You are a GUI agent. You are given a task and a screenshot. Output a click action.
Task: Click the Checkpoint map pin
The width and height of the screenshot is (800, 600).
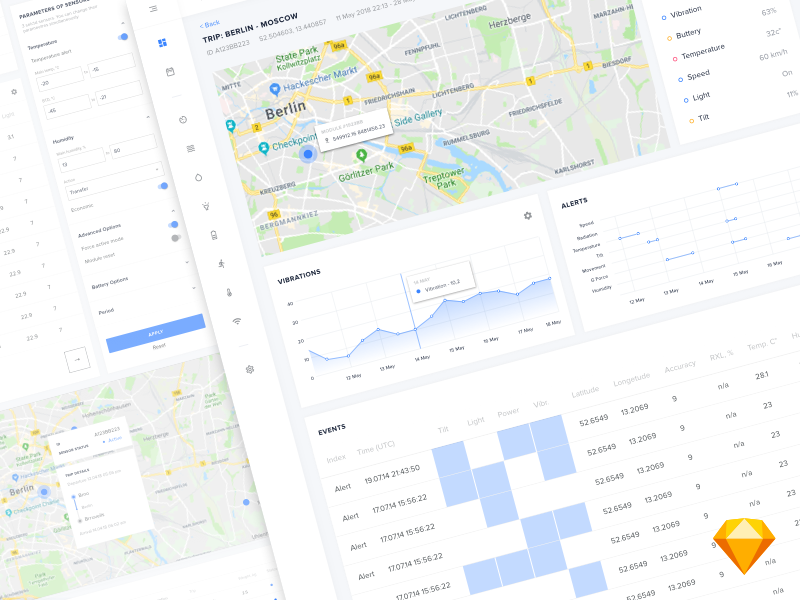263,148
